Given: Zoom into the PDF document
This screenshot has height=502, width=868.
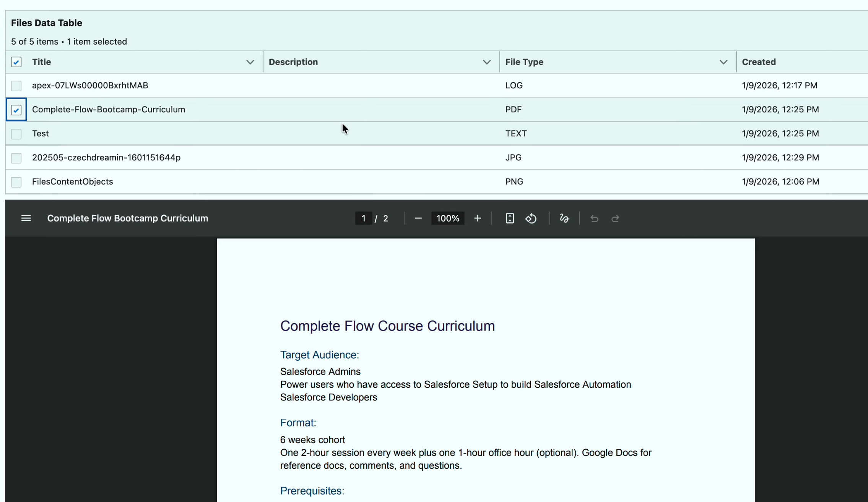Looking at the screenshot, I should tap(477, 218).
